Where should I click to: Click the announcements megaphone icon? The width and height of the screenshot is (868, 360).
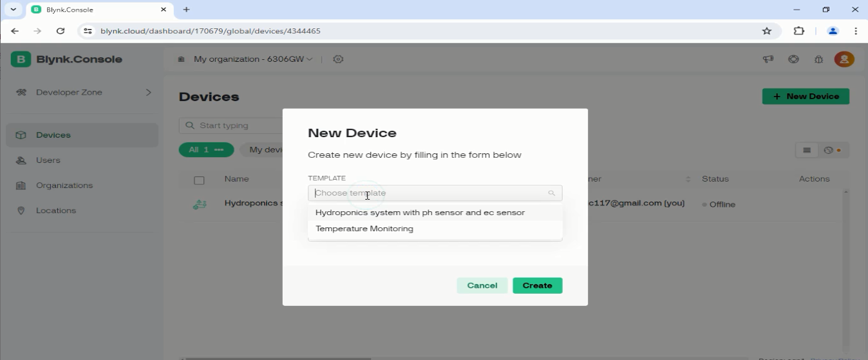768,59
